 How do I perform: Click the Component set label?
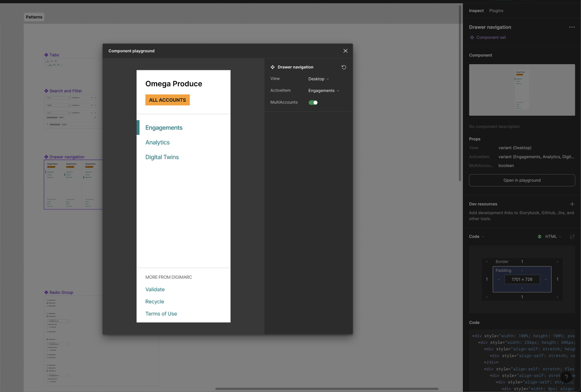[491, 37]
